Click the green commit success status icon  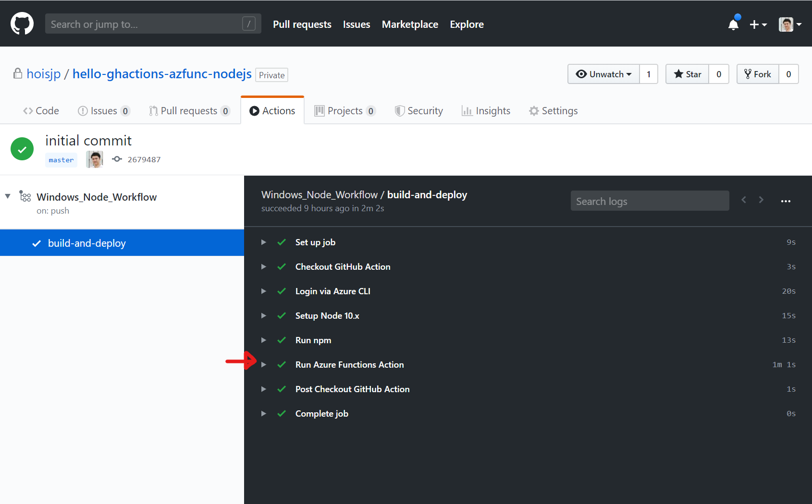coord(22,149)
